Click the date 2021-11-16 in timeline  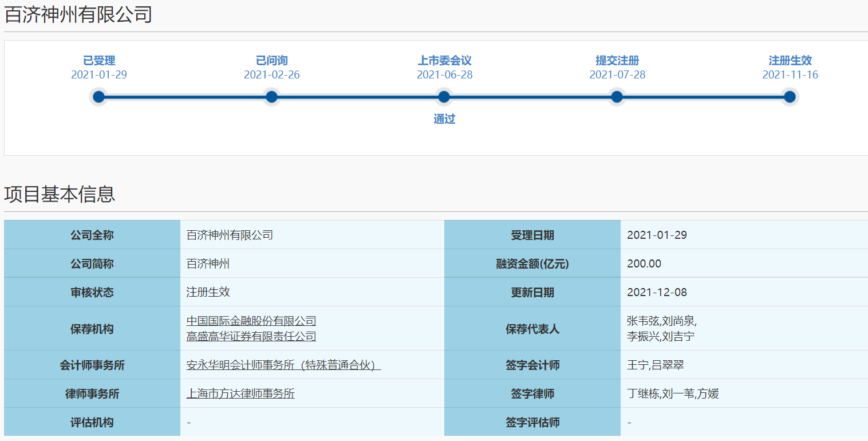pyautogui.click(x=790, y=75)
